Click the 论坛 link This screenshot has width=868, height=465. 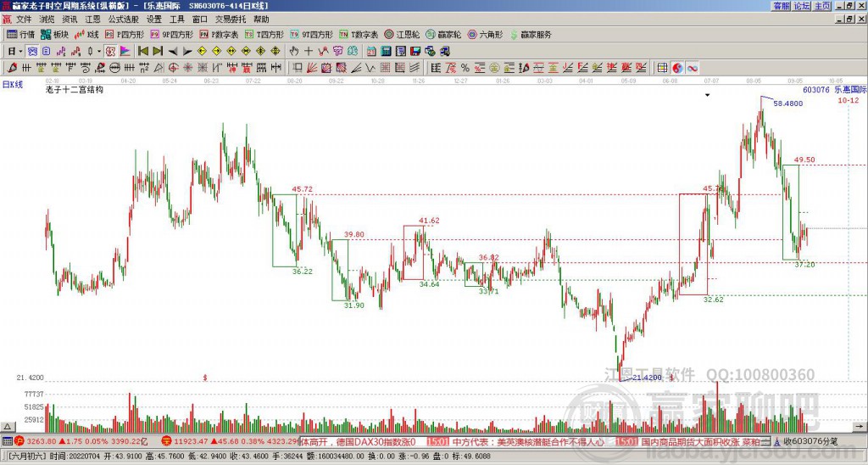pyautogui.click(x=802, y=6)
